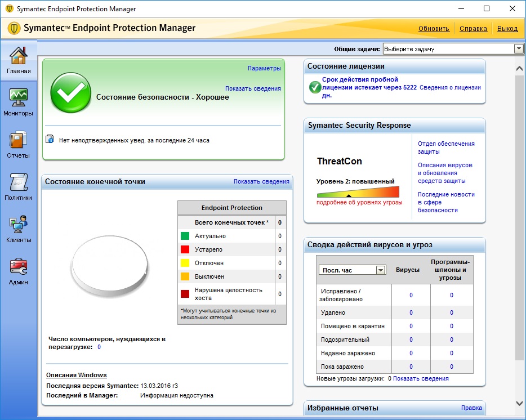The height and width of the screenshot is (420, 526).
Task: Click the ThreatCon level gradient bar
Action: click(358, 191)
